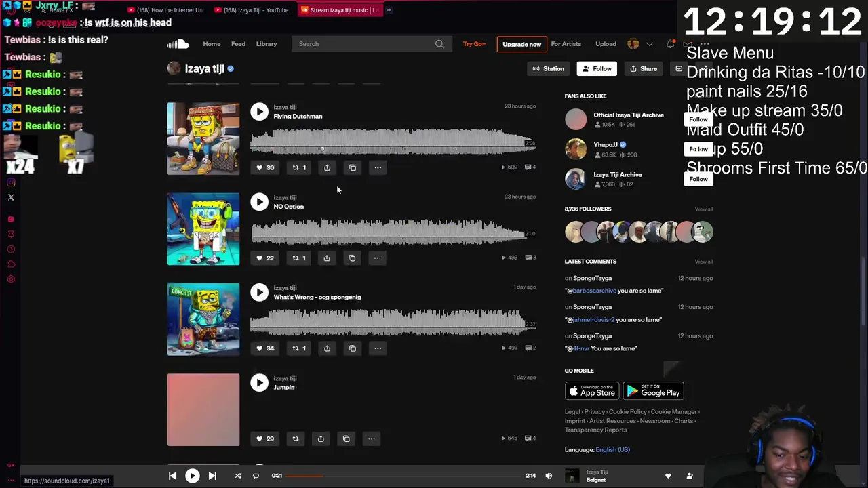Screen dimensions: 868x488
Task: Copy link for Flying Dutchman track
Action: coord(353,167)
